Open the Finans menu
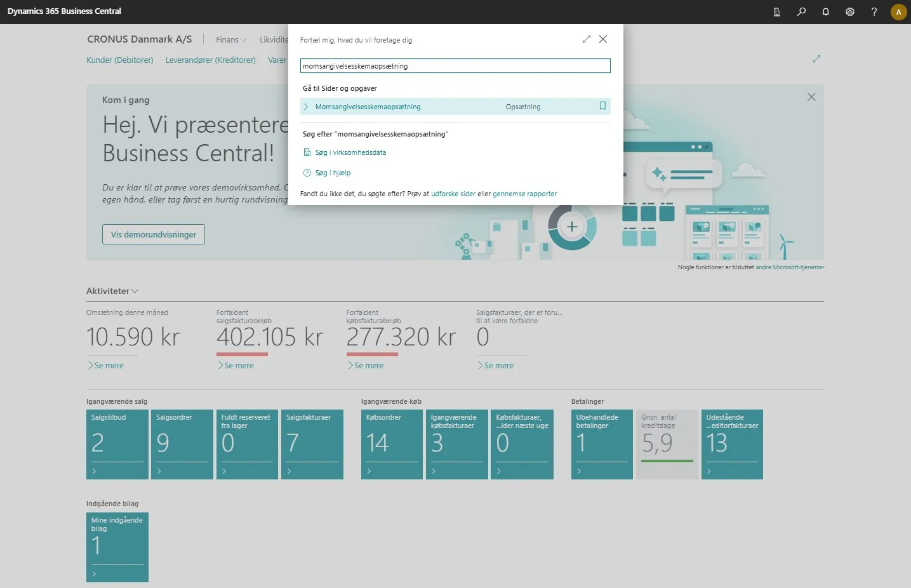 pos(231,40)
